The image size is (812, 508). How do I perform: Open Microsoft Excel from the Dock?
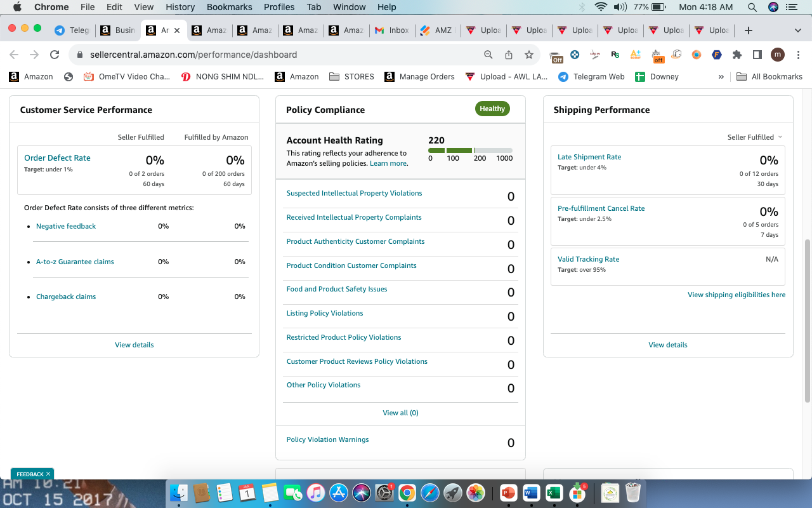click(x=554, y=492)
